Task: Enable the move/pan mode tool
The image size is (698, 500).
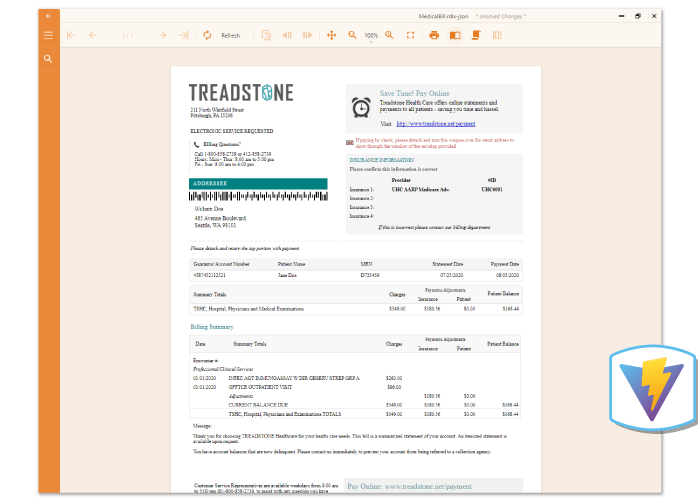Action: [331, 36]
